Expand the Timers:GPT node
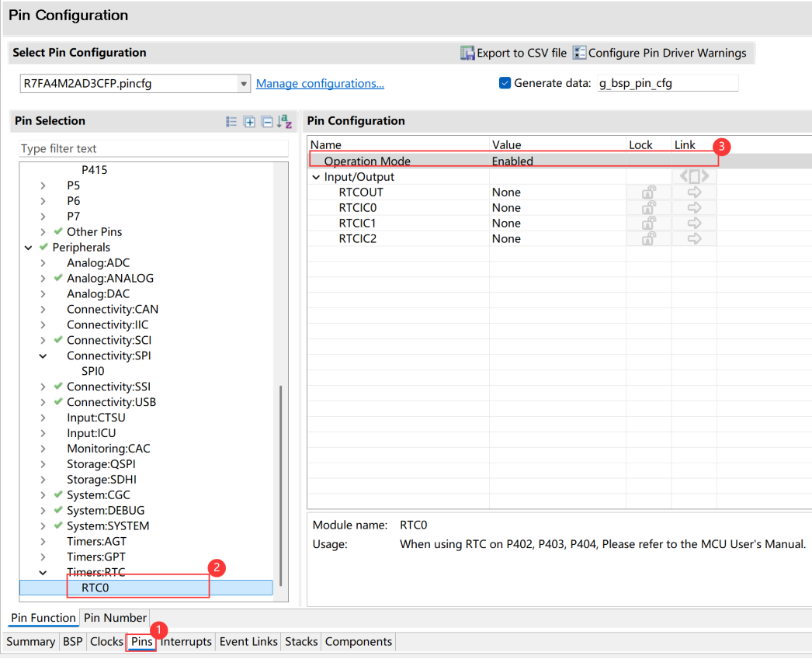 pyautogui.click(x=43, y=557)
